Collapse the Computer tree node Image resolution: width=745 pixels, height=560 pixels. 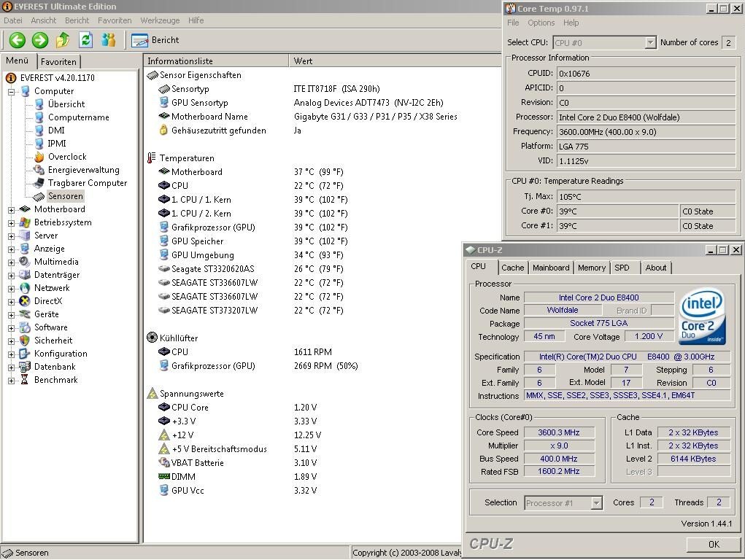[x=12, y=91]
